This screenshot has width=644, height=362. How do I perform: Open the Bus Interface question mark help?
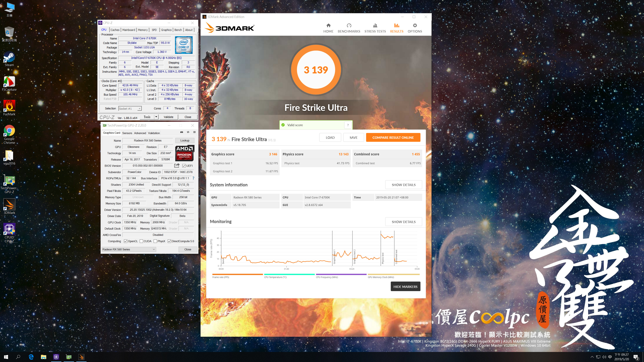[x=193, y=178]
